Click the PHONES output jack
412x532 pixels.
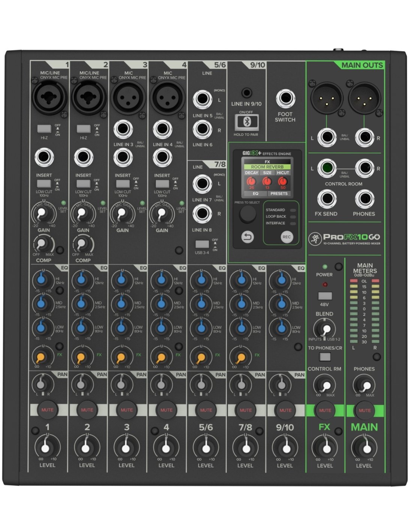coord(364,199)
